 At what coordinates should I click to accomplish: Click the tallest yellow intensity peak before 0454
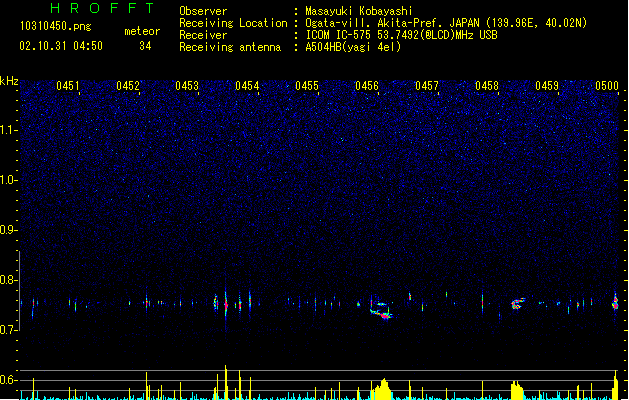pyautogui.click(x=226, y=382)
